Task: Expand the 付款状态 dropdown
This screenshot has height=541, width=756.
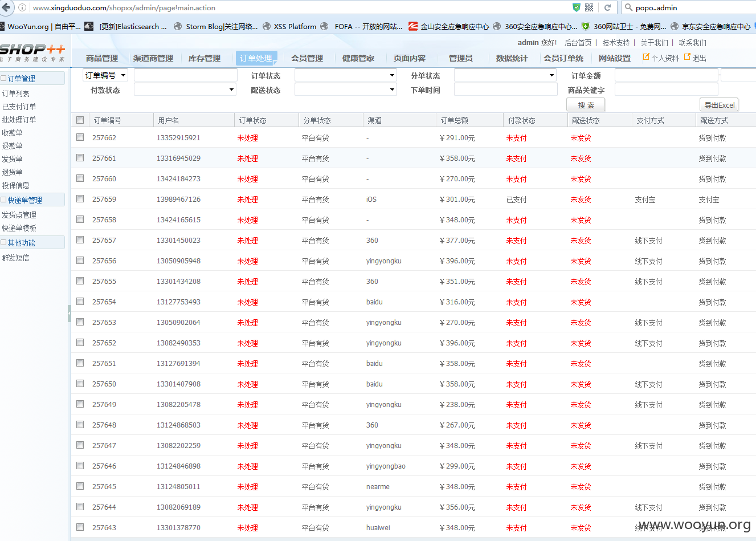Action: click(185, 90)
